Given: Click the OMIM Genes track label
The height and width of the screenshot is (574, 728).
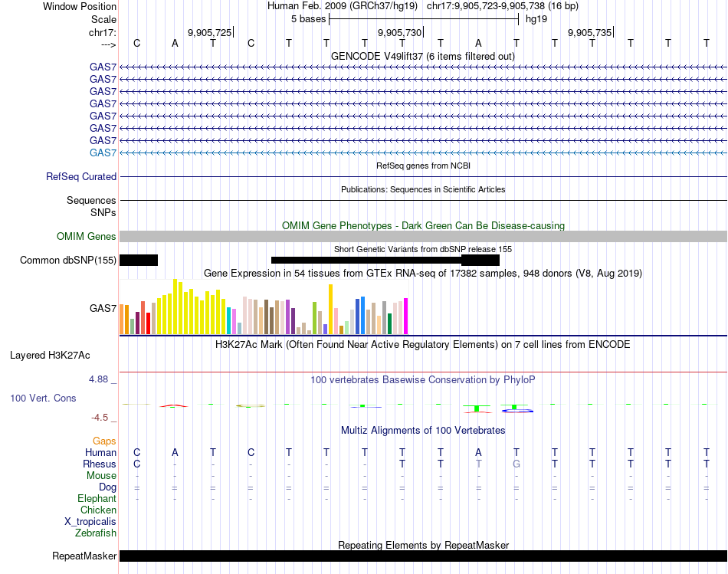Looking at the screenshot, I should pyautogui.click(x=87, y=236).
